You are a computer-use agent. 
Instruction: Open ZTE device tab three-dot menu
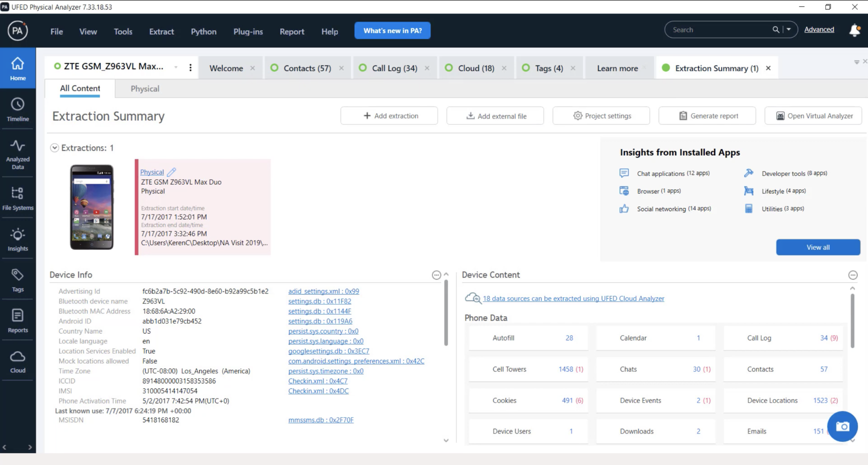(190, 68)
